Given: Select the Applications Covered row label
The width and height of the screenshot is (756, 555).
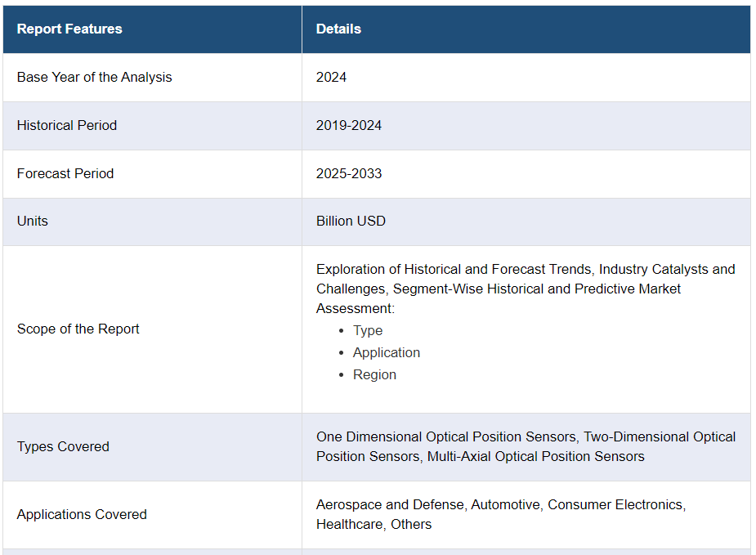Looking at the screenshot, I should click(82, 514).
